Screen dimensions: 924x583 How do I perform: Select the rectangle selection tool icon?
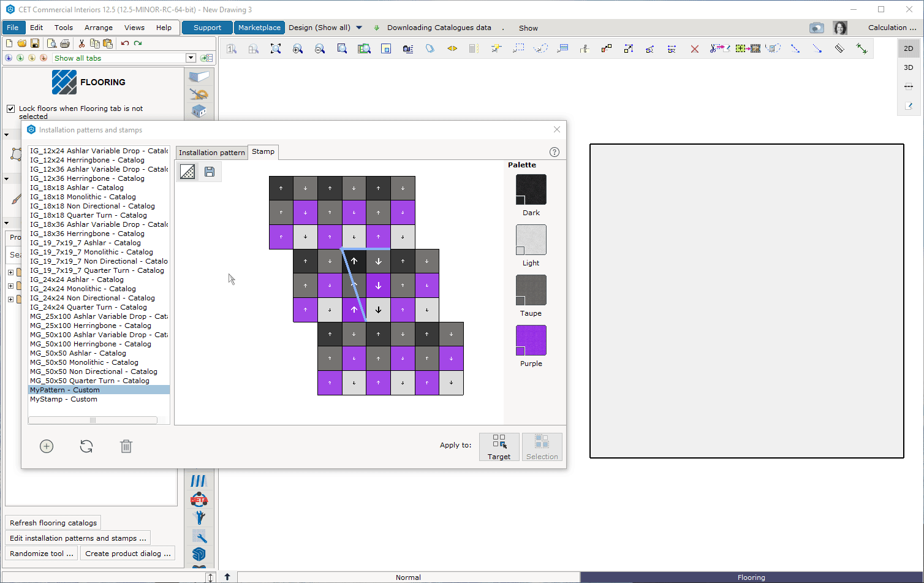tap(518, 48)
